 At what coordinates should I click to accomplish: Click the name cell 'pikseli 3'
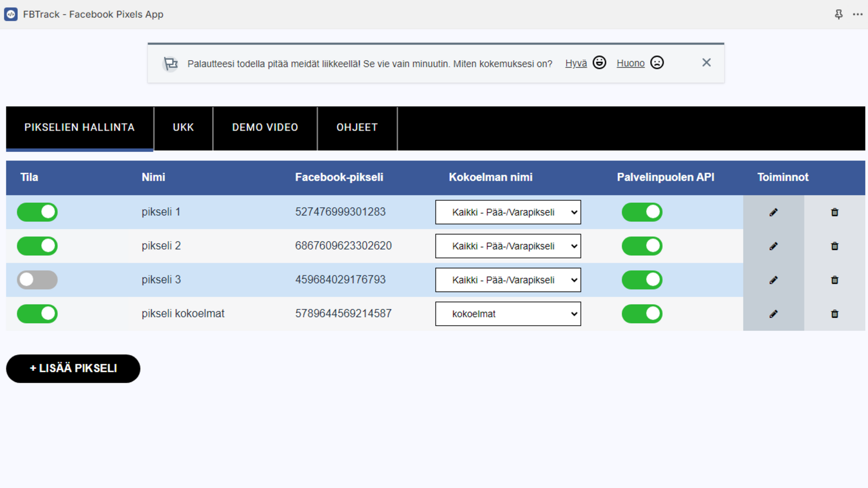(x=161, y=280)
